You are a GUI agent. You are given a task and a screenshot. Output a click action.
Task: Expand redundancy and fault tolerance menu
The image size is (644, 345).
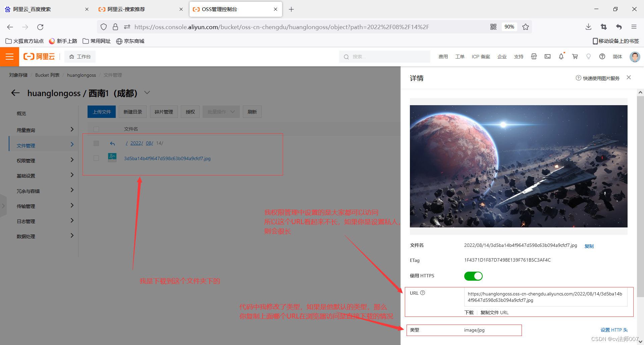(72, 190)
